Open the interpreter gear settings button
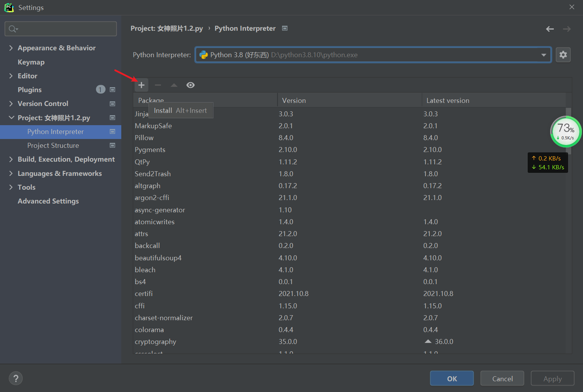 563,55
